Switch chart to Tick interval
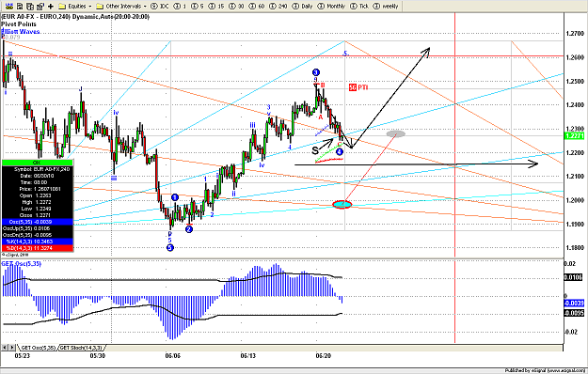 (359, 6)
